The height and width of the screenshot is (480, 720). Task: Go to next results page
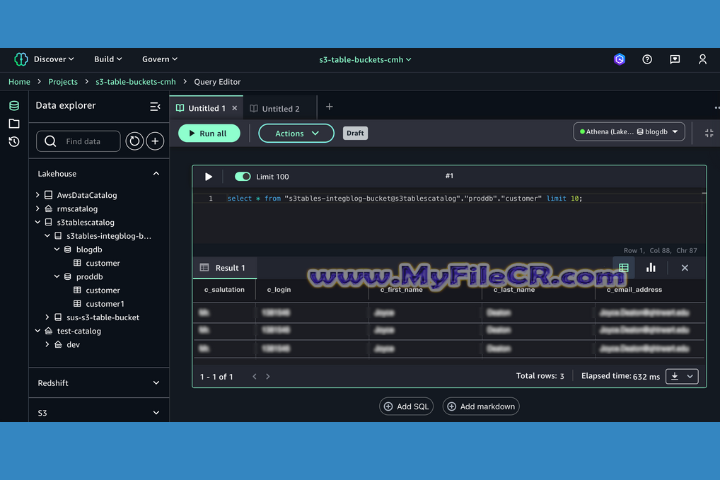(268, 376)
